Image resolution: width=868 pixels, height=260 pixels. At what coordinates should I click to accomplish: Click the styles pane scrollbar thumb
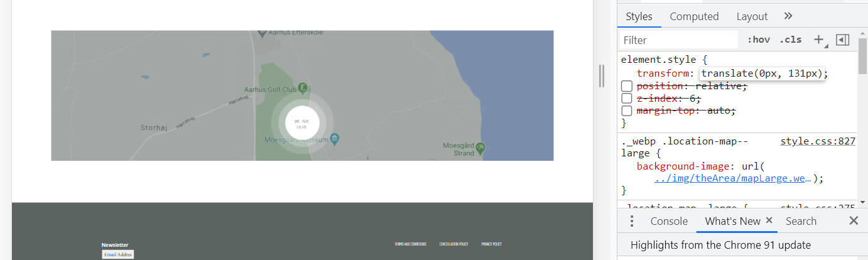863,57
